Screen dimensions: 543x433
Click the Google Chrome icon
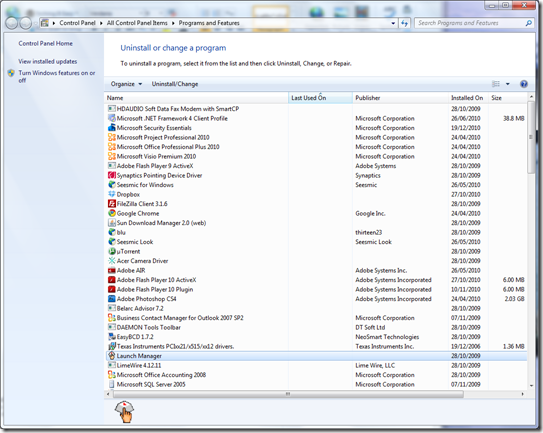click(112, 213)
